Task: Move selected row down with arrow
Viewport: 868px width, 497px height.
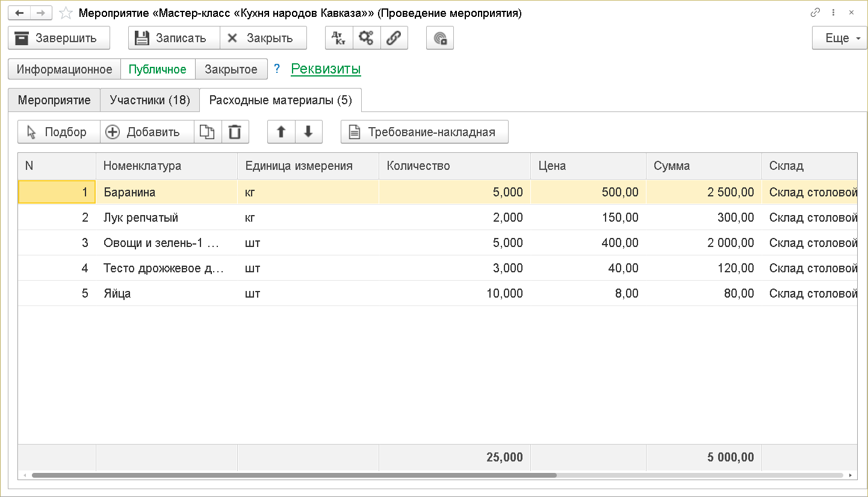Action: click(x=309, y=132)
